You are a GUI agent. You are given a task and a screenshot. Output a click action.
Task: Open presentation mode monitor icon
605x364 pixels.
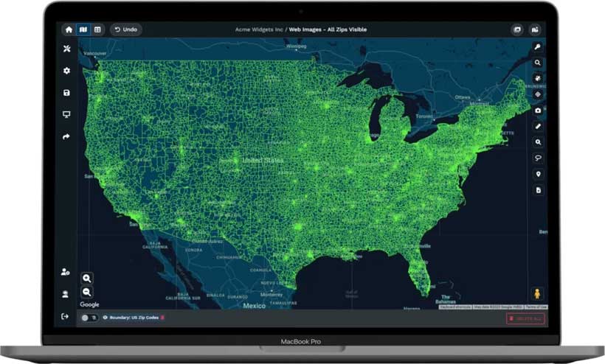tap(66, 115)
